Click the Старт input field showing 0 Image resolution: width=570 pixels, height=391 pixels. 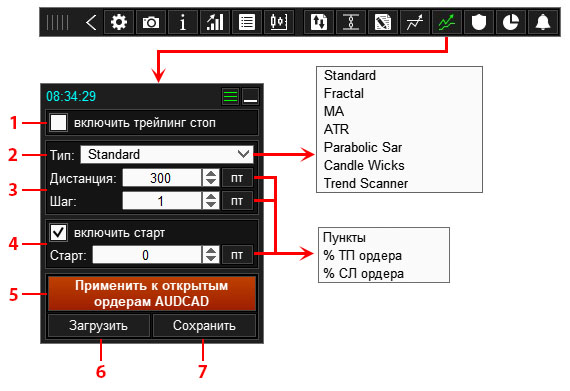point(147,255)
